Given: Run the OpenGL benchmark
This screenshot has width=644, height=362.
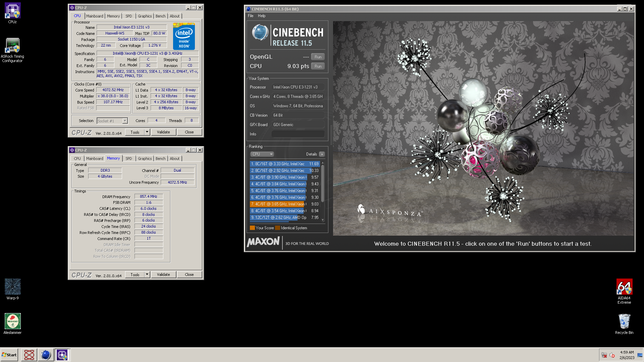Looking at the screenshot, I should [318, 57].
